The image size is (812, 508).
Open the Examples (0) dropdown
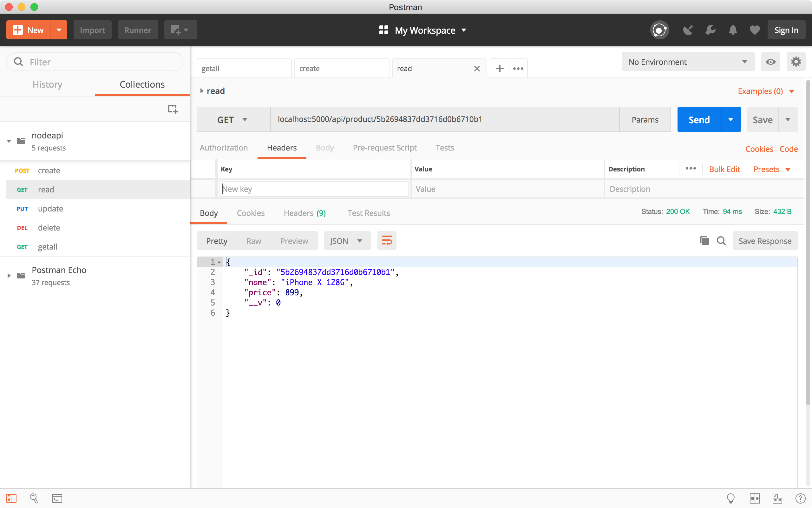(766, 91)
